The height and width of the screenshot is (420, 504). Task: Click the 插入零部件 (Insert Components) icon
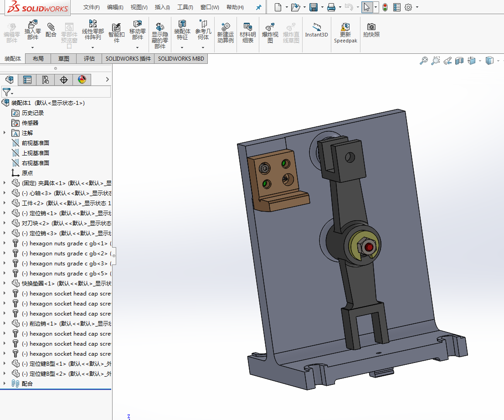pyautogui.click(x=32, y=30)
